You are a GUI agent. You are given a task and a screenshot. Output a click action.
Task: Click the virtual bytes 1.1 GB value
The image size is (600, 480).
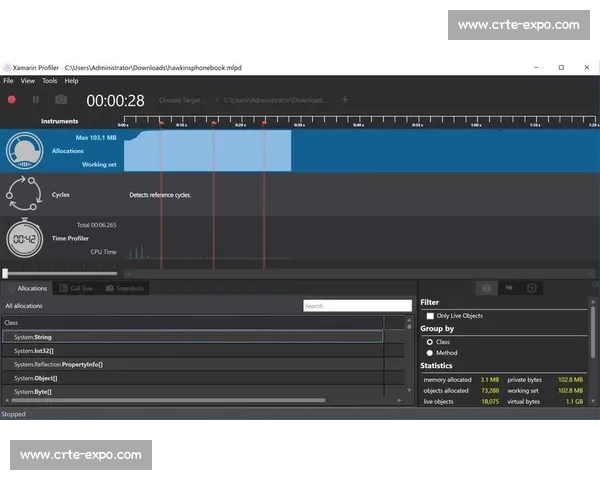coord(574,402)
